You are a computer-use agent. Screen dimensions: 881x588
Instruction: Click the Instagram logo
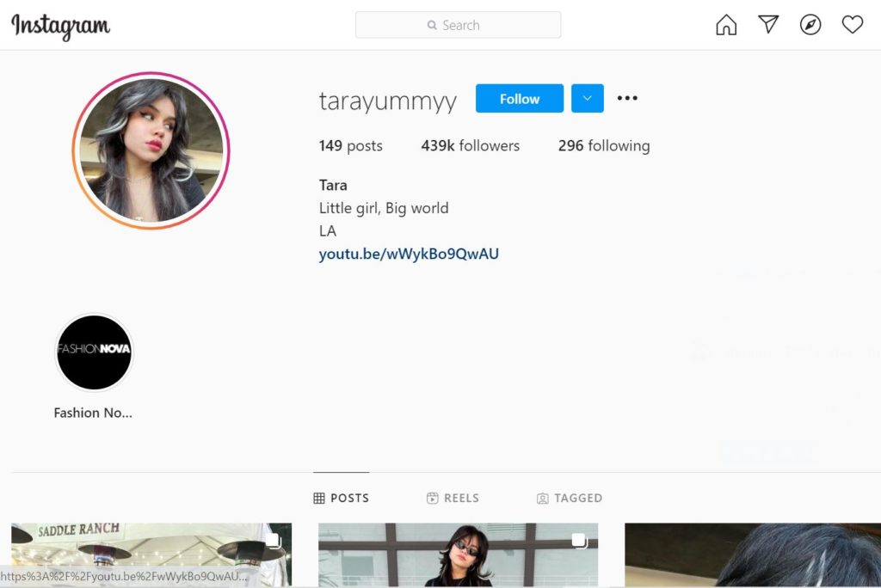click(x=61, y=26)
